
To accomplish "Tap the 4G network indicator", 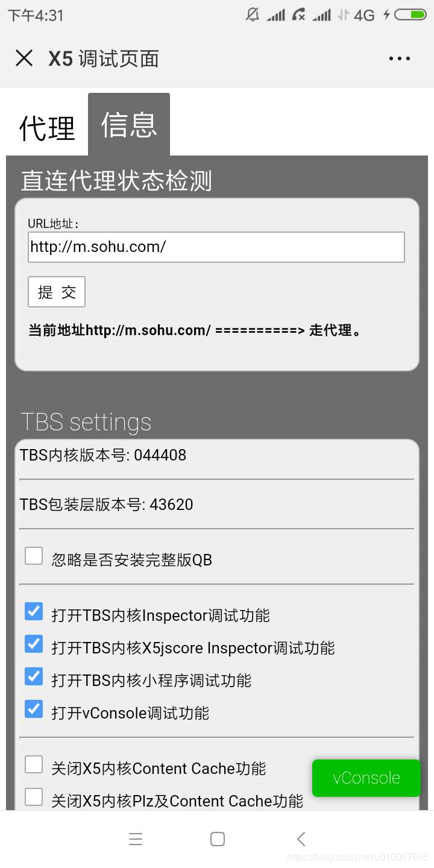I will pos(364,15).
